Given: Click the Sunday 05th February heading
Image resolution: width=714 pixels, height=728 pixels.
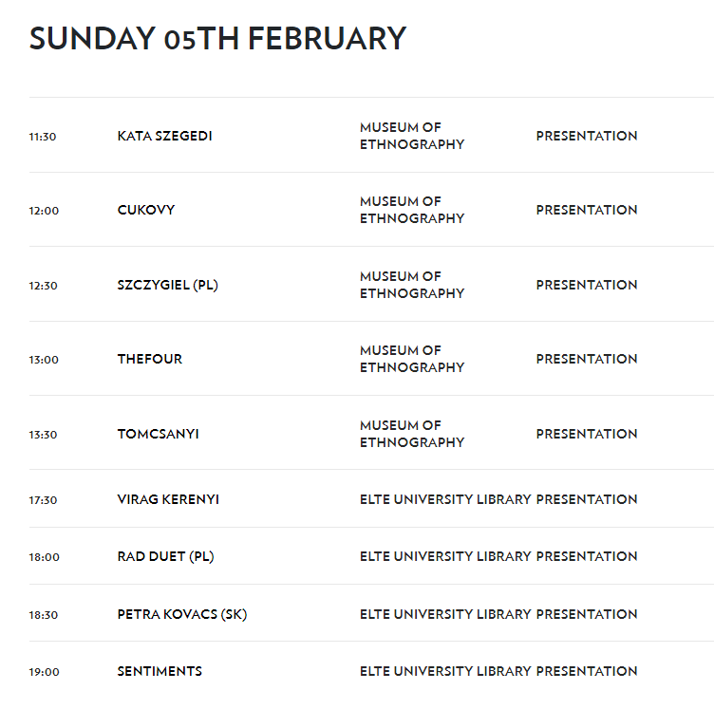Looking at the screenshot, I should [217, 39].
